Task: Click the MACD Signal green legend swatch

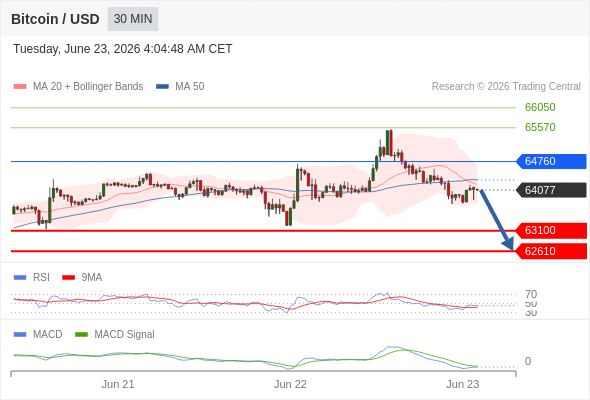Action: point(81,335)
